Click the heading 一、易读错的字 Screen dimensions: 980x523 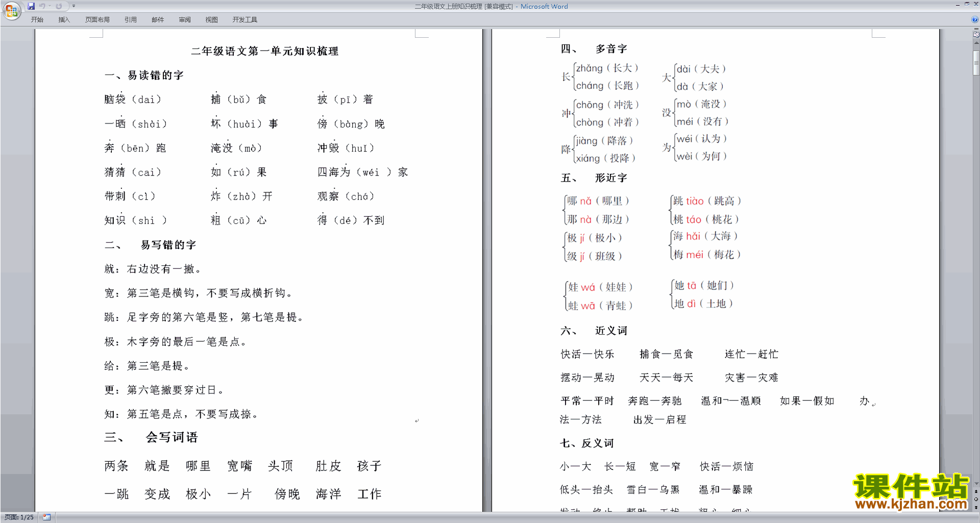[144, 76]
